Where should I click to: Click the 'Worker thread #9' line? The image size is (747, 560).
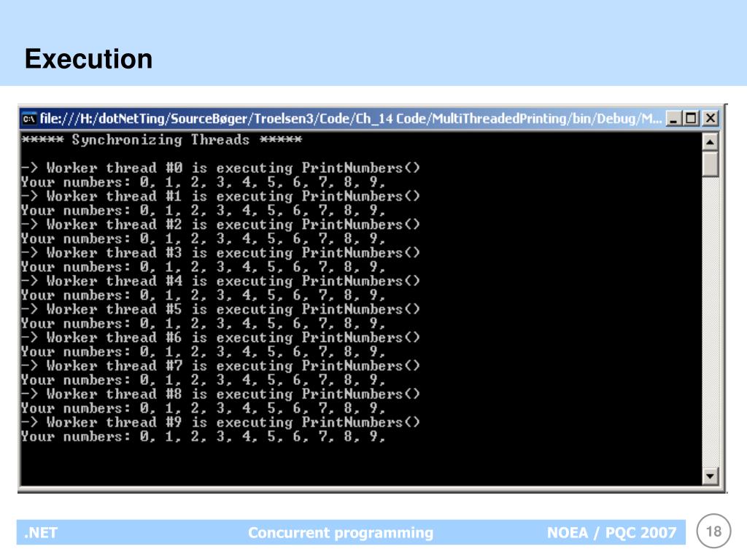pyautogui.click(x=220, y=422)
